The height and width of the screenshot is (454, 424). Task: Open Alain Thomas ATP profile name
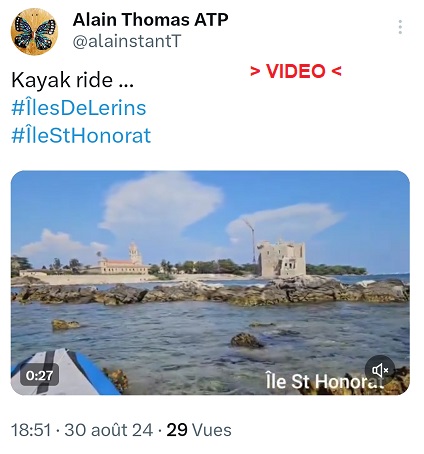coord(150,20)
